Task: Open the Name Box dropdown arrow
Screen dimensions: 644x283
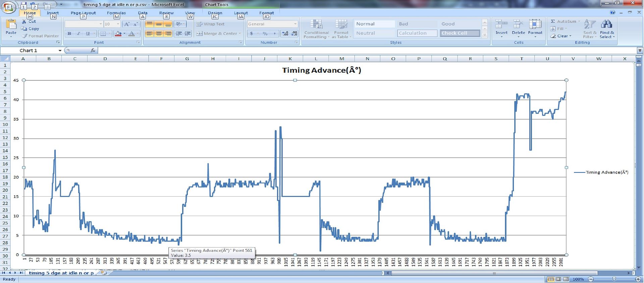Action: point(60,51)
